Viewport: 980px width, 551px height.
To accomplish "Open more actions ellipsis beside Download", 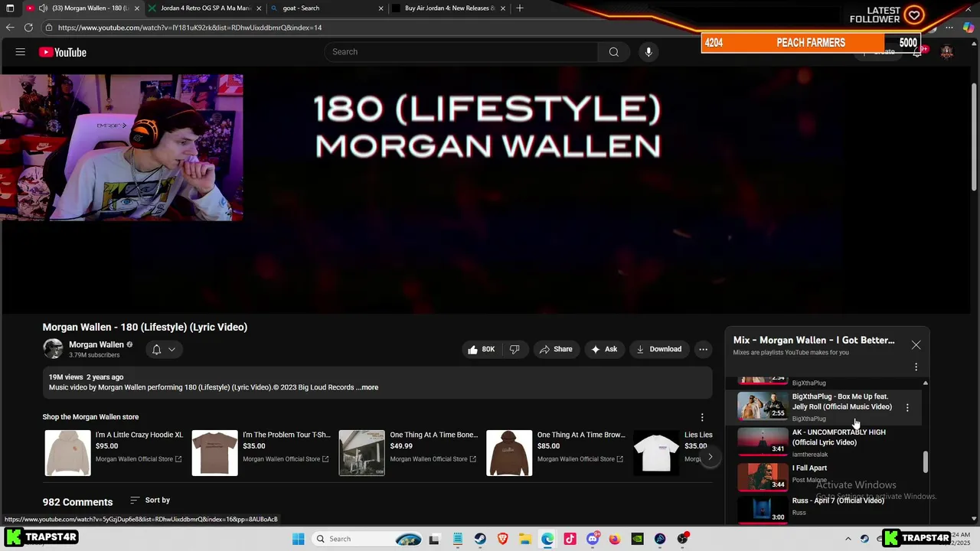I will pyautogui.click(x=703, y=349).
